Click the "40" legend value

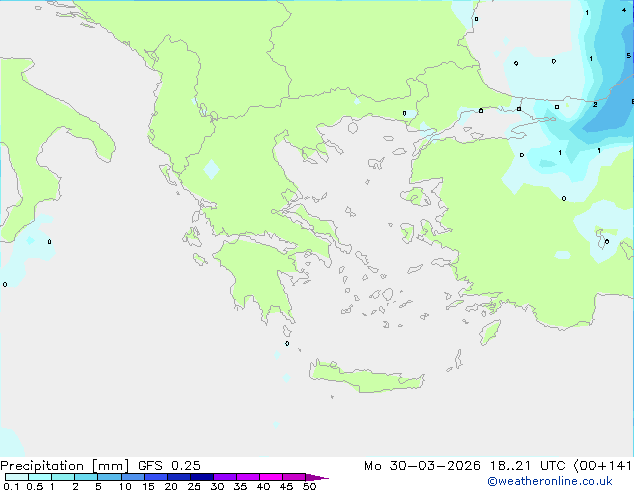click(x=263, y=486)
